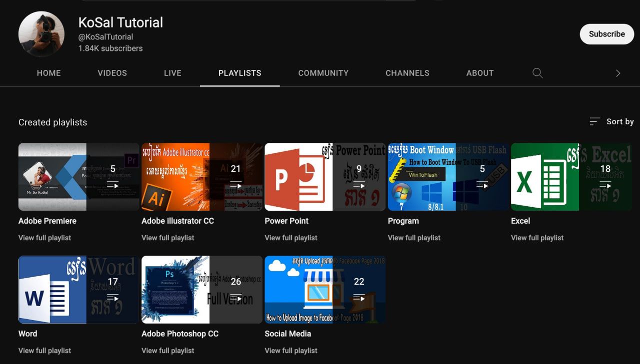Open the LIVE tab
This screenshot has height=364, width=640.
point(172,73)
